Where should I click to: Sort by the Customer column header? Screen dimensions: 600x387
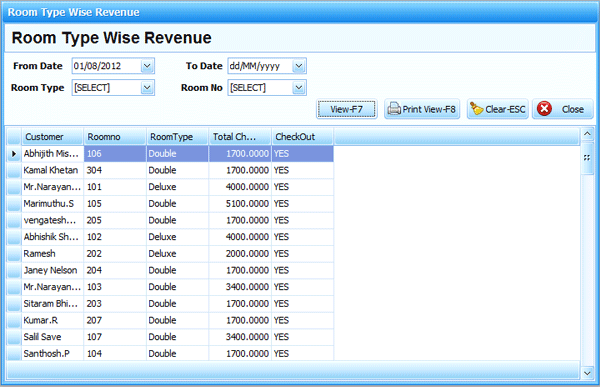[52, 137]
